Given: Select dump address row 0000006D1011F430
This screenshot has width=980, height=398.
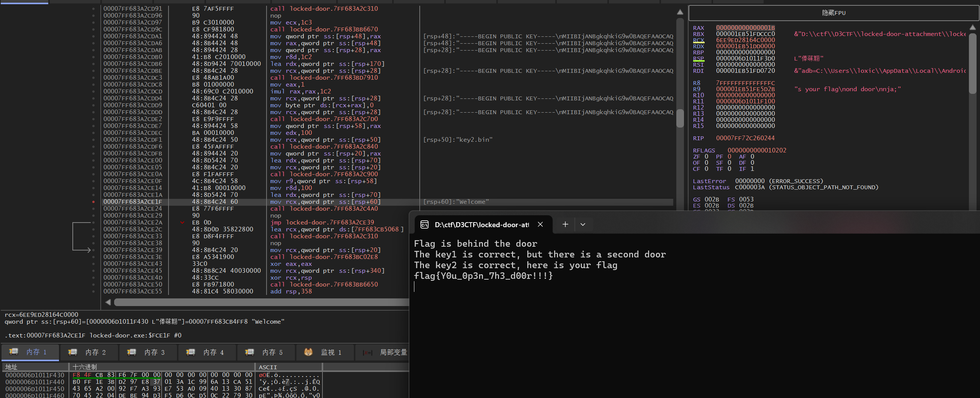Looking at the screenshot, I should [x=35, y=375].
